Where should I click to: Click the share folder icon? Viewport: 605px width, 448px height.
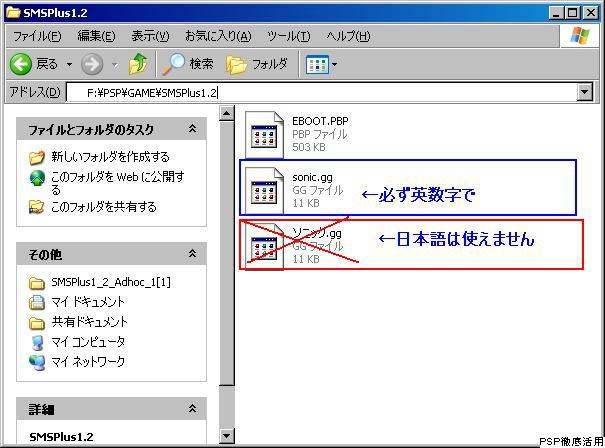37,207
